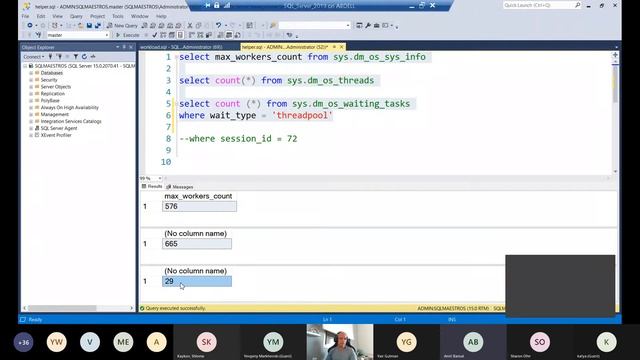Click the Save All icon

[x=98, y=25]
